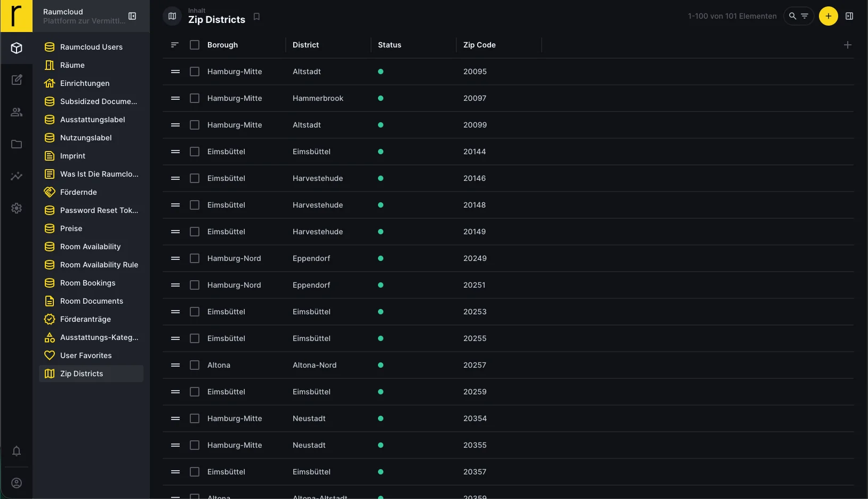Check the row with zip 20357
The width and height of the screenshot is (868, 499).
195,472
